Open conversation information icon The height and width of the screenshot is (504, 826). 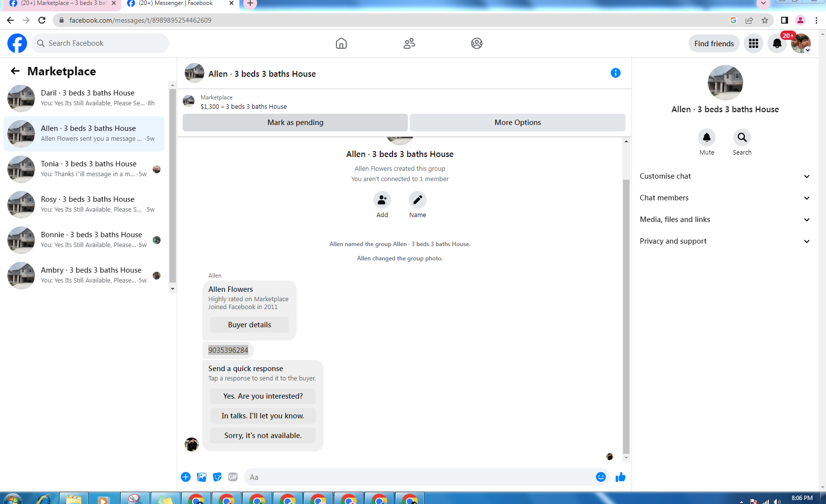[616, 73]
